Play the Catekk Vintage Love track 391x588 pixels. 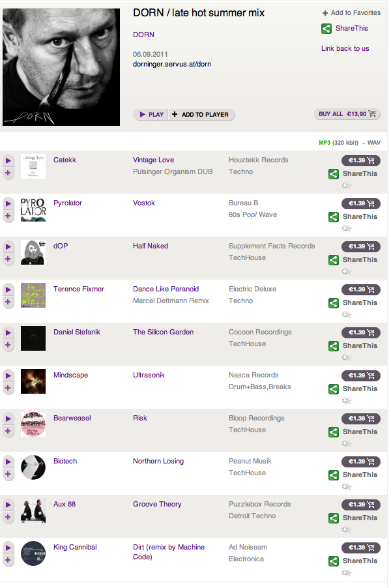click(x=8, y=160)
